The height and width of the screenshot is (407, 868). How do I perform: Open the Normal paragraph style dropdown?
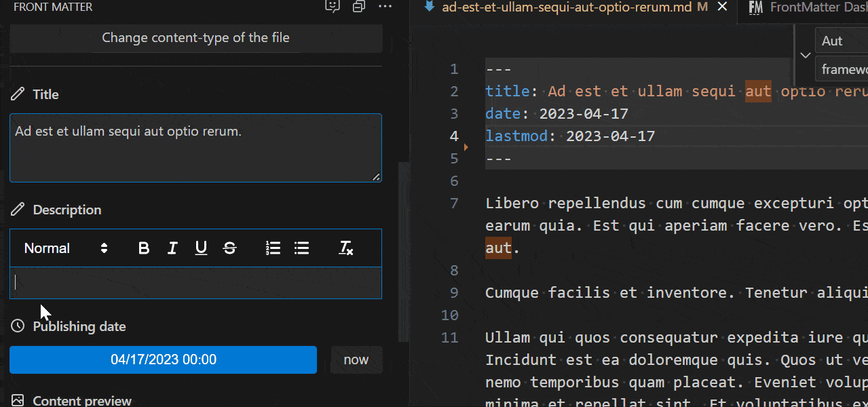(x=66, y=248)
